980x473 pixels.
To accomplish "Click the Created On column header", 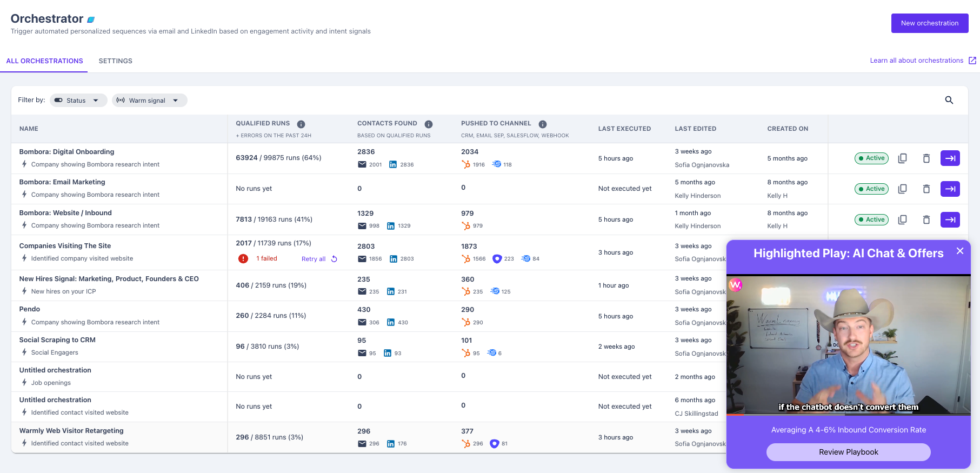I will click(788, 129).
